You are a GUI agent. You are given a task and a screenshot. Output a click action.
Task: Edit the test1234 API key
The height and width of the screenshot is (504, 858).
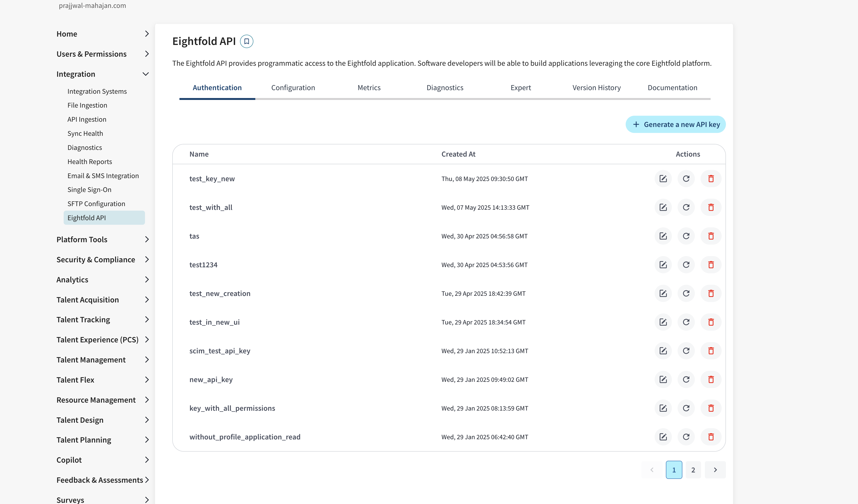[663, 265]
